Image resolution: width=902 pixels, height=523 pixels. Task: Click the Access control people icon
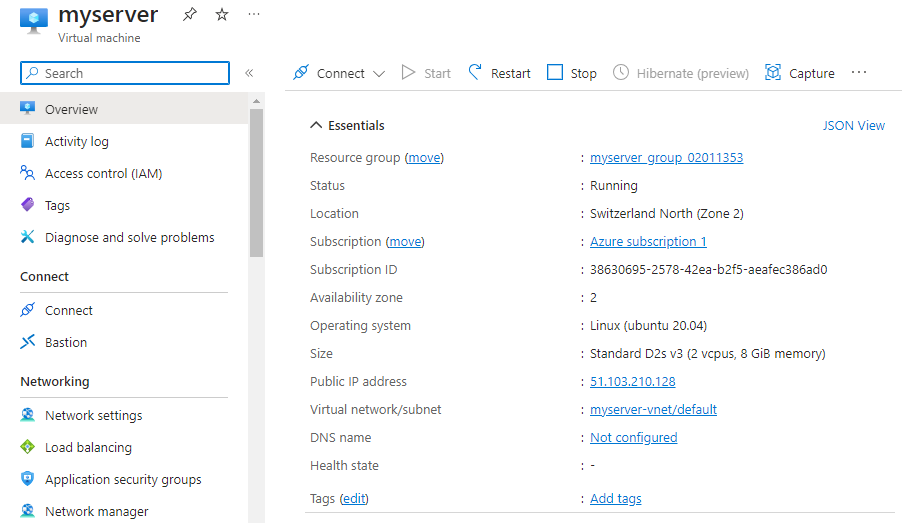coord(28,173)
